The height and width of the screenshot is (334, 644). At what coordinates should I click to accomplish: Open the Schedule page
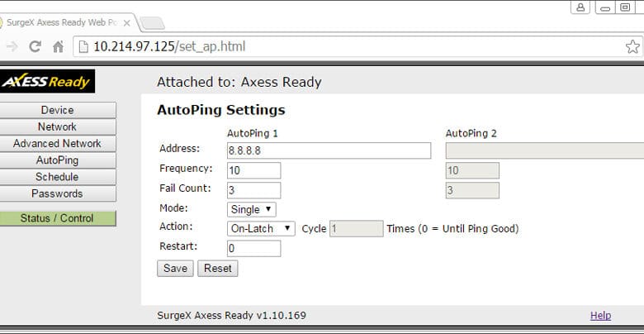click(58, 177)
